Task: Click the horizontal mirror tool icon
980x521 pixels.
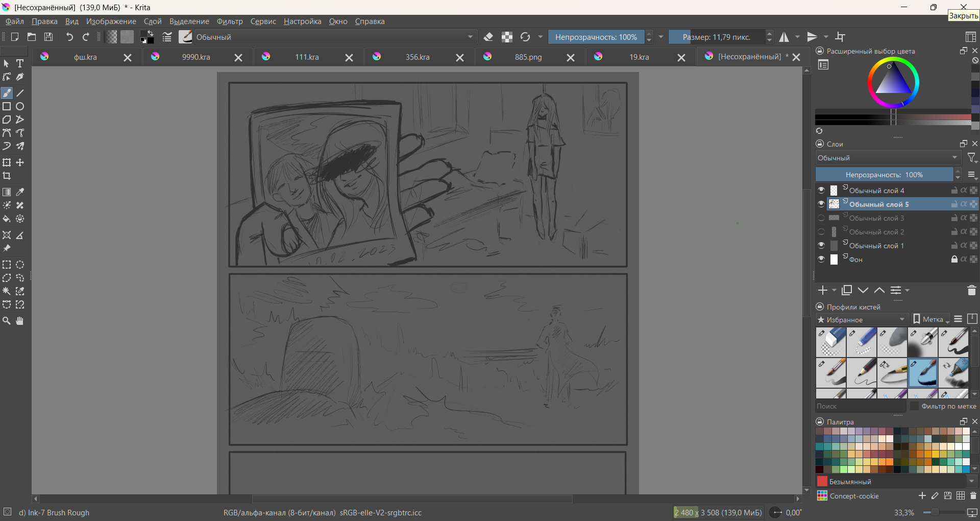Action: coord(784,37)
